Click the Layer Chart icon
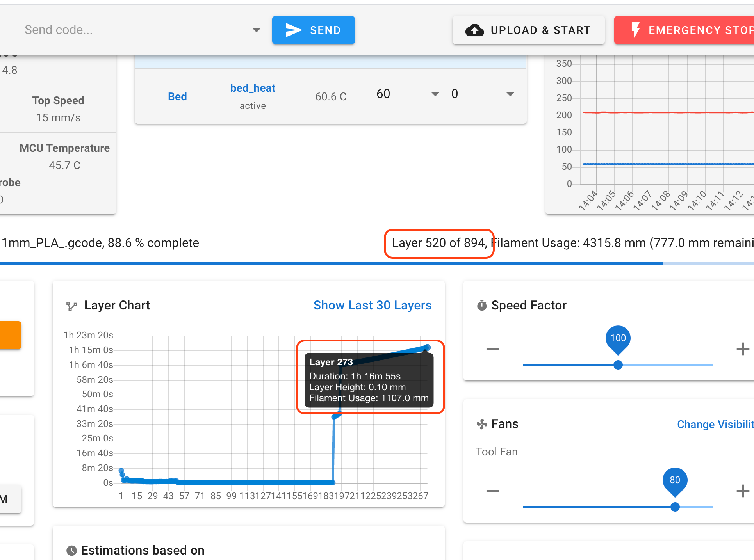 tap(71, 306)
